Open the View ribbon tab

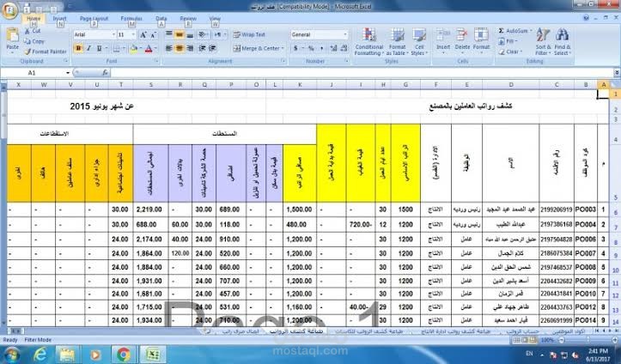point(215,19)
